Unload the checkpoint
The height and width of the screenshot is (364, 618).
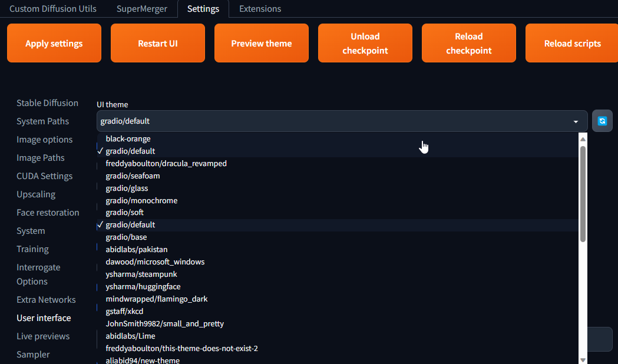pos(365,43)
